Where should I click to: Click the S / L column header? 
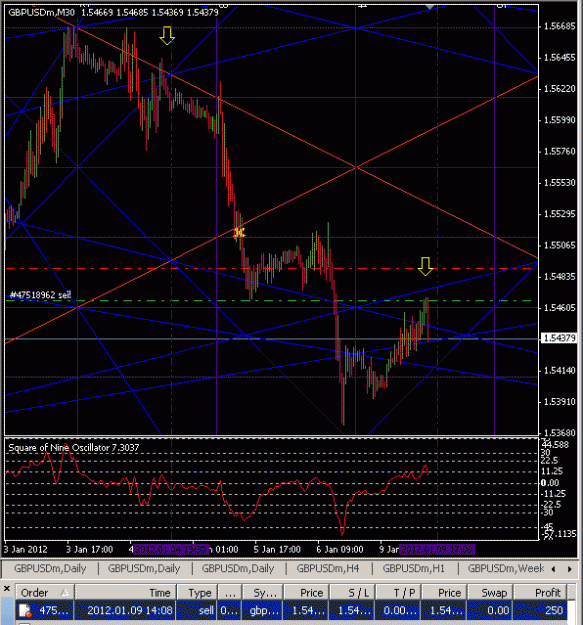pyautogui.click(x=353, y=593)
